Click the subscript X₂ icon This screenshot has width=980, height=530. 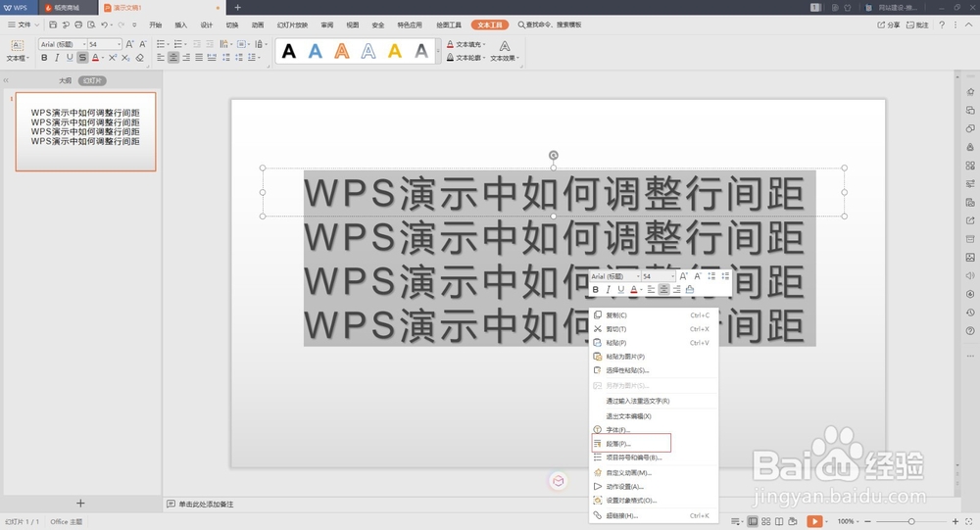pyautogui.click(x=125, y=58)
